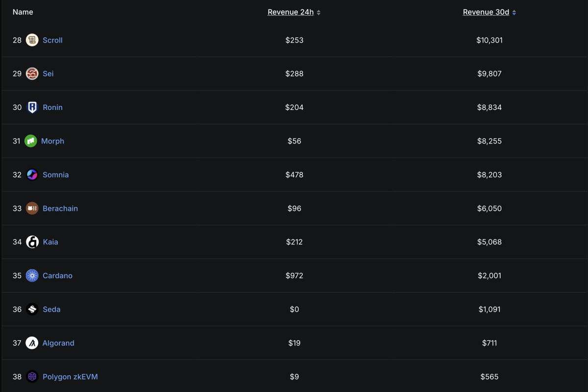Click the Somnia logo icon
Viewport: 588px width, 392px height.
click(x=32, y=175)
